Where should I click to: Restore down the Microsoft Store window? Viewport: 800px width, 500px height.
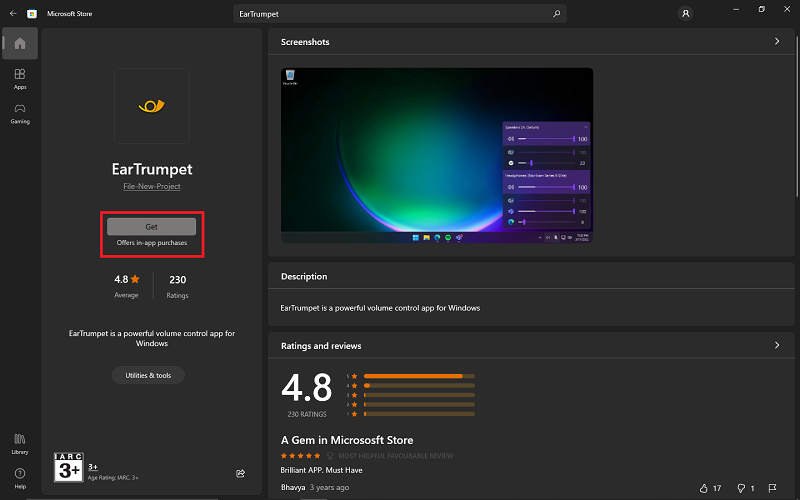[762, 9]
